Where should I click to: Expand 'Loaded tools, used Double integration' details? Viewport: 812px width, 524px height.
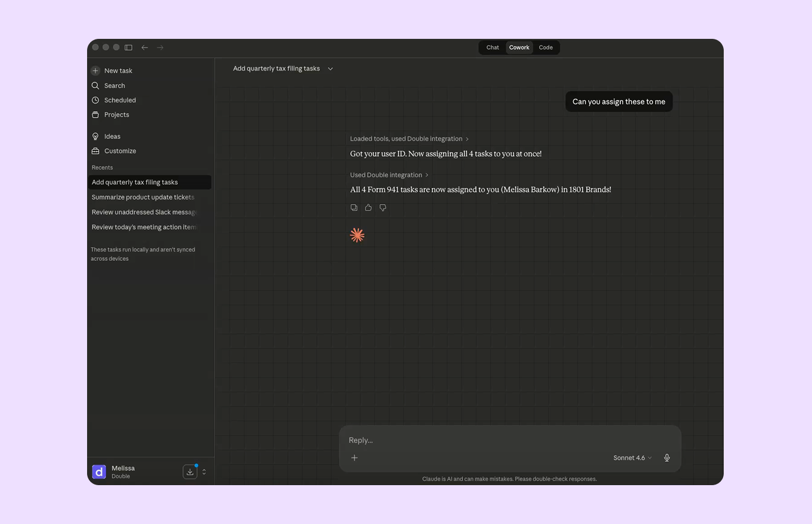[409, 139]
